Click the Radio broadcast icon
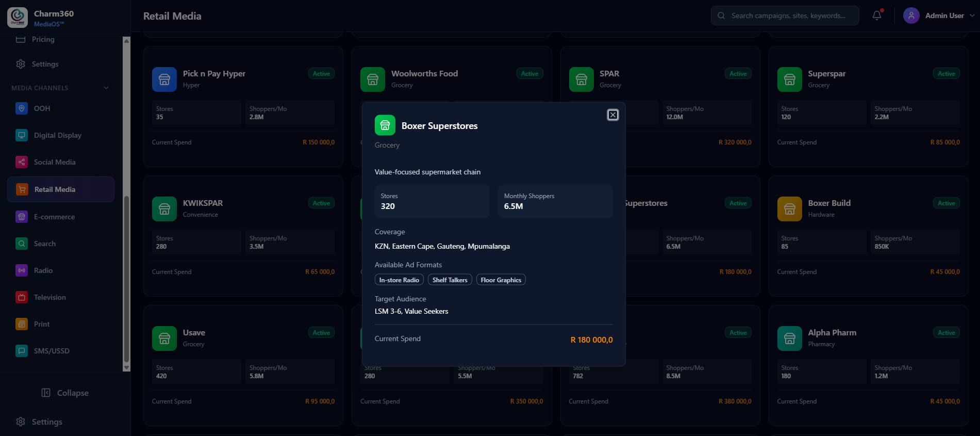The width and height of the screenshot is (980, 436). coord(22,270)
